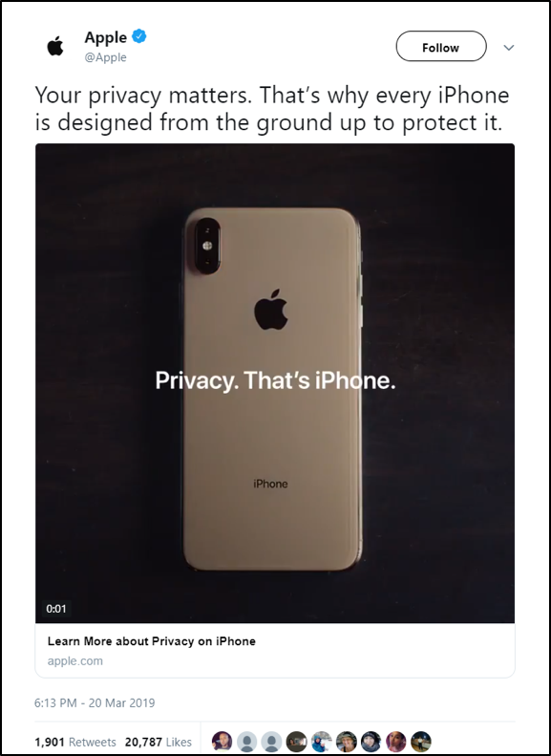
Task: Open the fourth liker avatar in the row
Action: point(297,742)
